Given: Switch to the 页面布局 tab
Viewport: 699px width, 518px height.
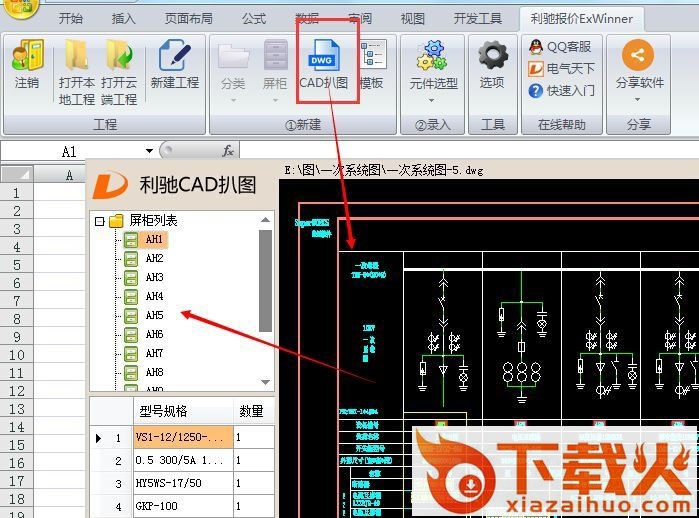Looking at the screenshot, I should 188,18.
